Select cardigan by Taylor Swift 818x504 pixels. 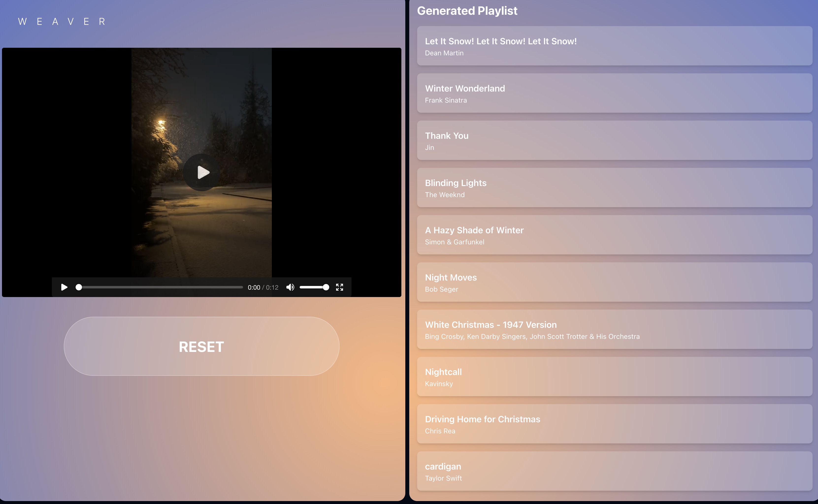point(614,471)
